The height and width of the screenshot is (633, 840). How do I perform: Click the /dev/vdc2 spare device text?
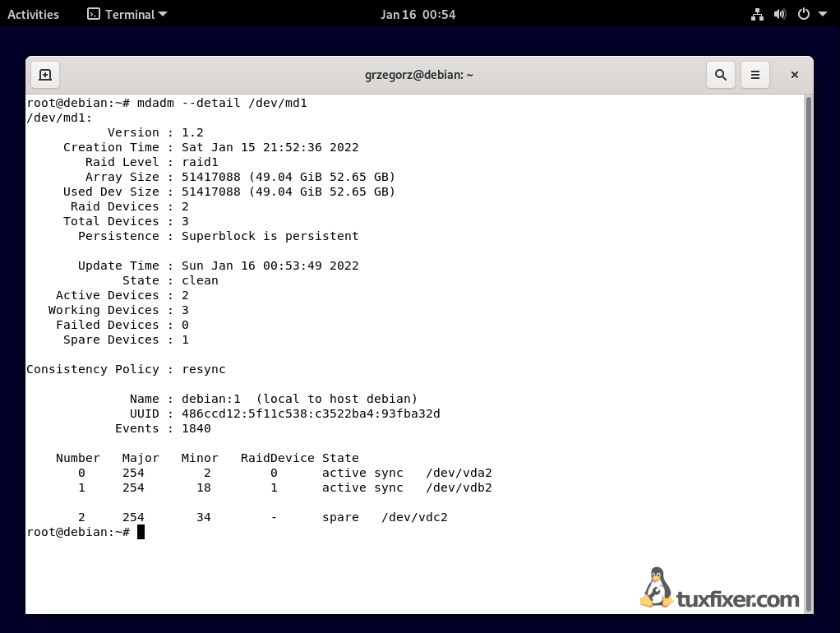[414, 517]
